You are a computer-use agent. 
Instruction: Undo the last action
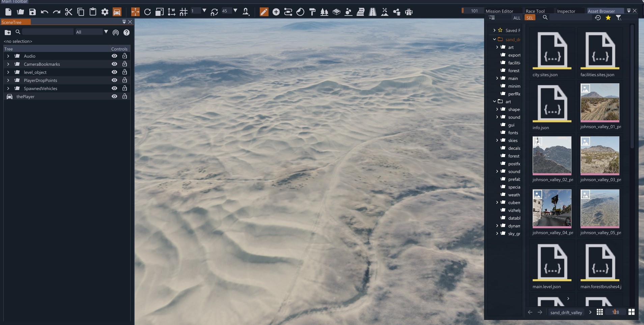click(45, 12)
